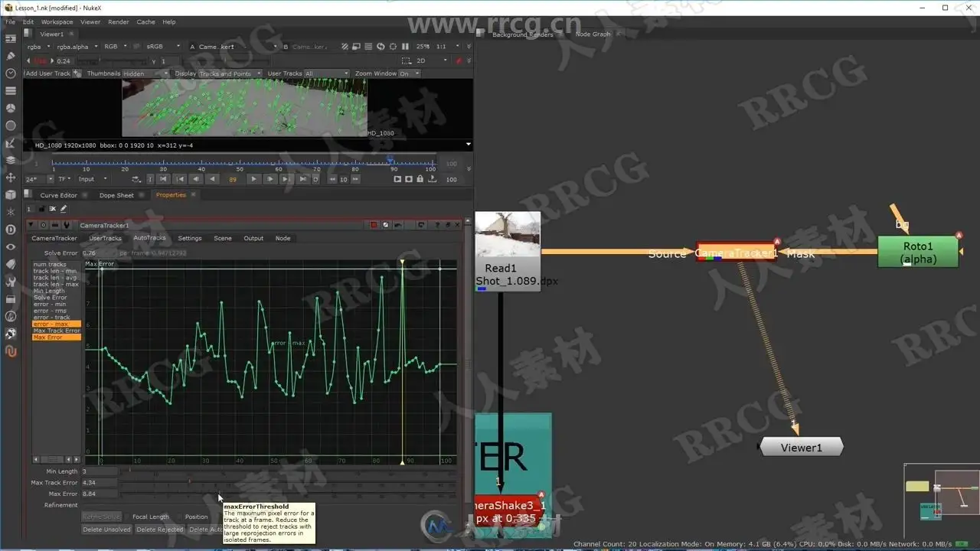Open the MetaData nodes tag icon

[x=11, y=264]
